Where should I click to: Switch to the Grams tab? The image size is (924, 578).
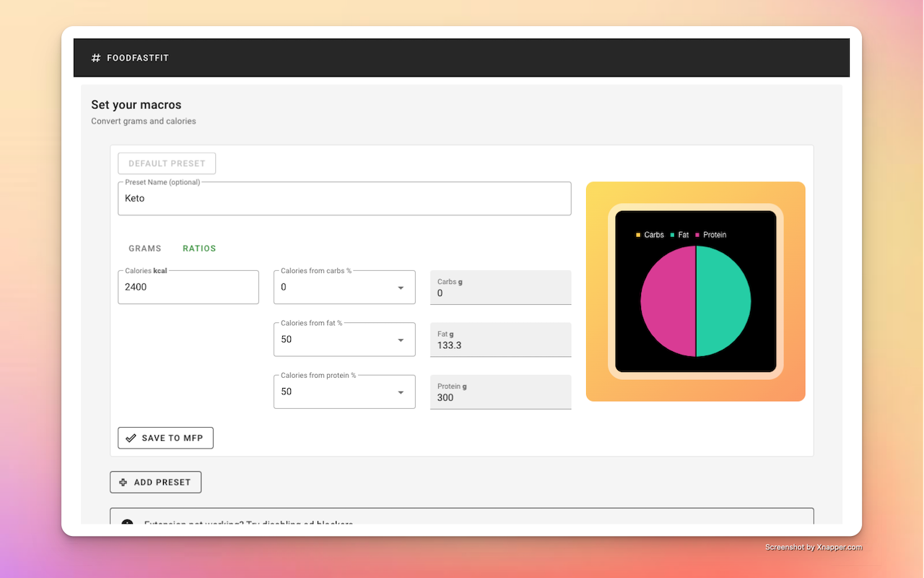(x=145, y=249)
